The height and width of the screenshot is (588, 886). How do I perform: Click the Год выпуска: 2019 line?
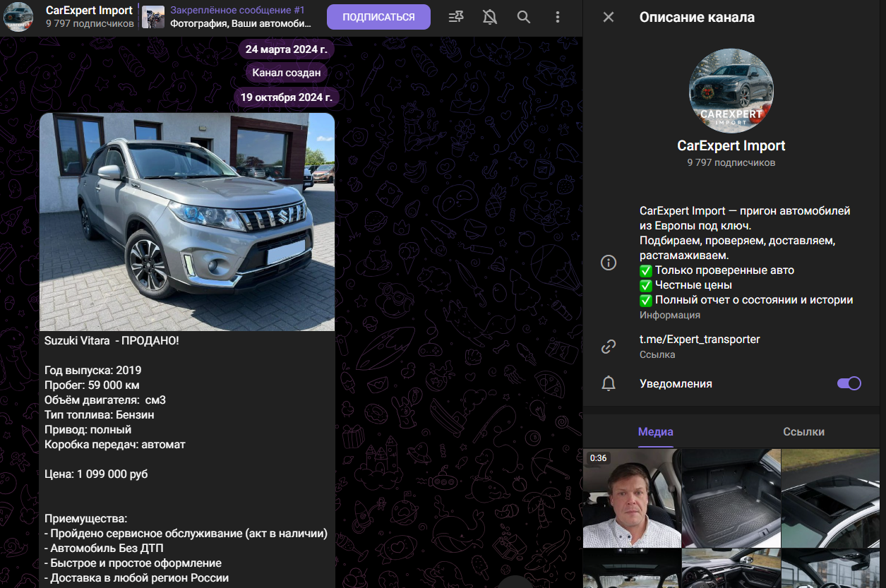tap(93, 370)
